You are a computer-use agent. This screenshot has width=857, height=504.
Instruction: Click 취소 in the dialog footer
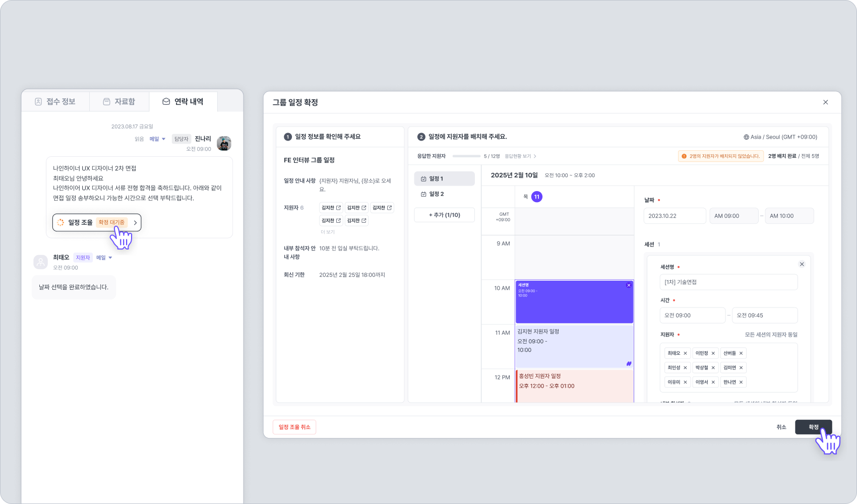781,427
